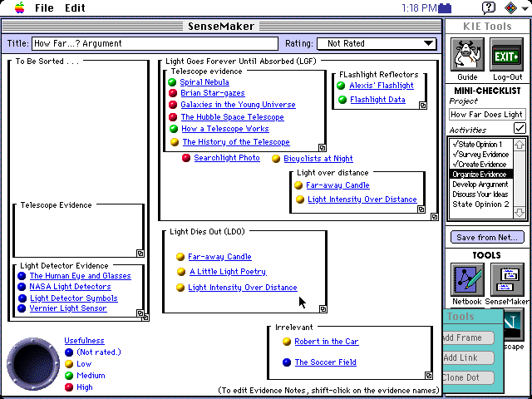
Task: Click the Clone Dot button
Action: click(469, 377)
